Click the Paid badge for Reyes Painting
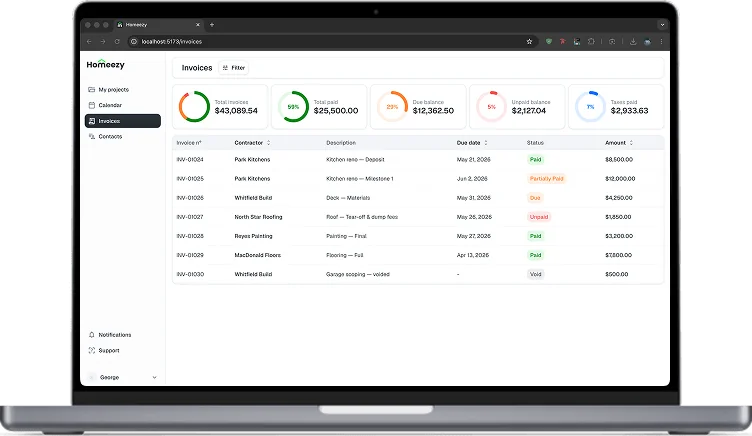Viewport: 752px width, 436px height. coord(535,236)
